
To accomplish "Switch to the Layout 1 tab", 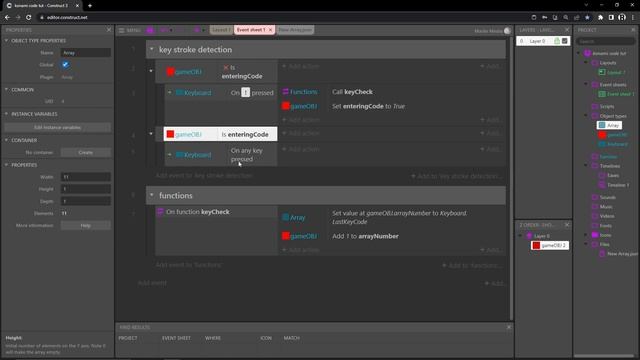I will click(x=221, y=30).
